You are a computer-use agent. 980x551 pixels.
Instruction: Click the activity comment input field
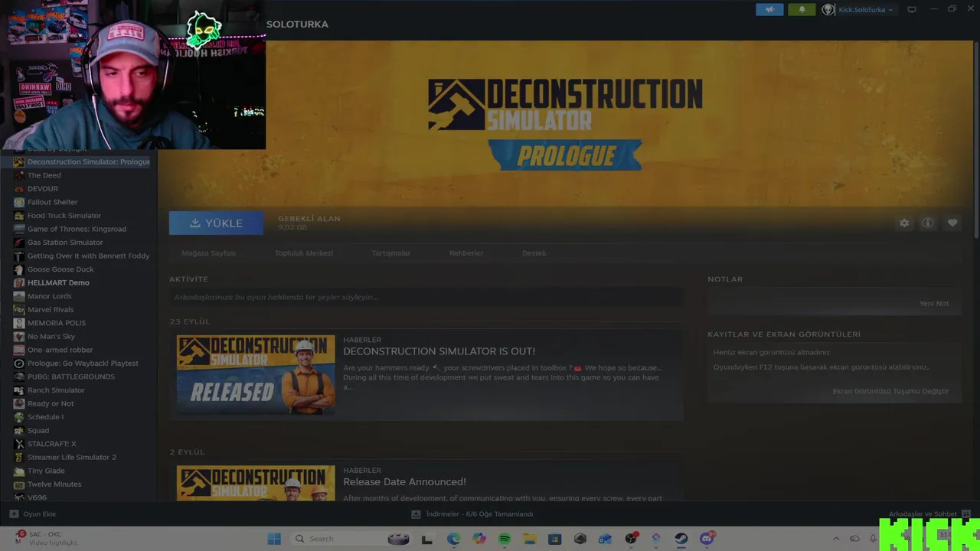click(x=426, y=297)
